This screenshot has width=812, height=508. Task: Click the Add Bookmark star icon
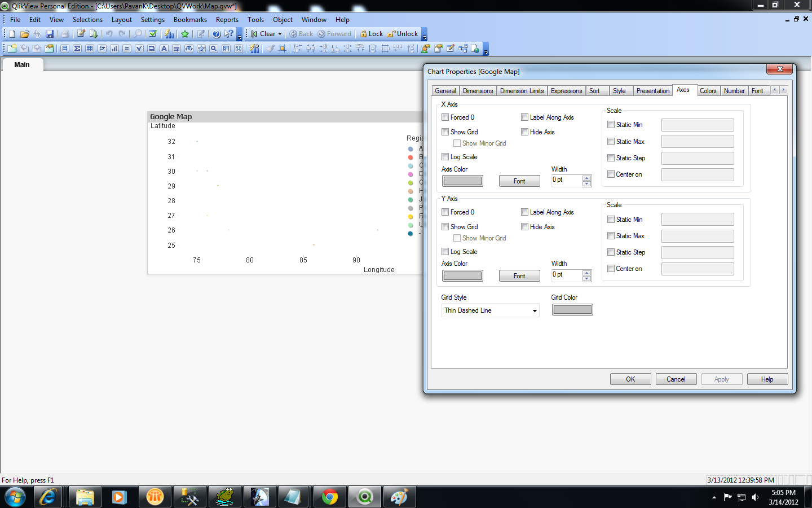click(x=185, y=34)
